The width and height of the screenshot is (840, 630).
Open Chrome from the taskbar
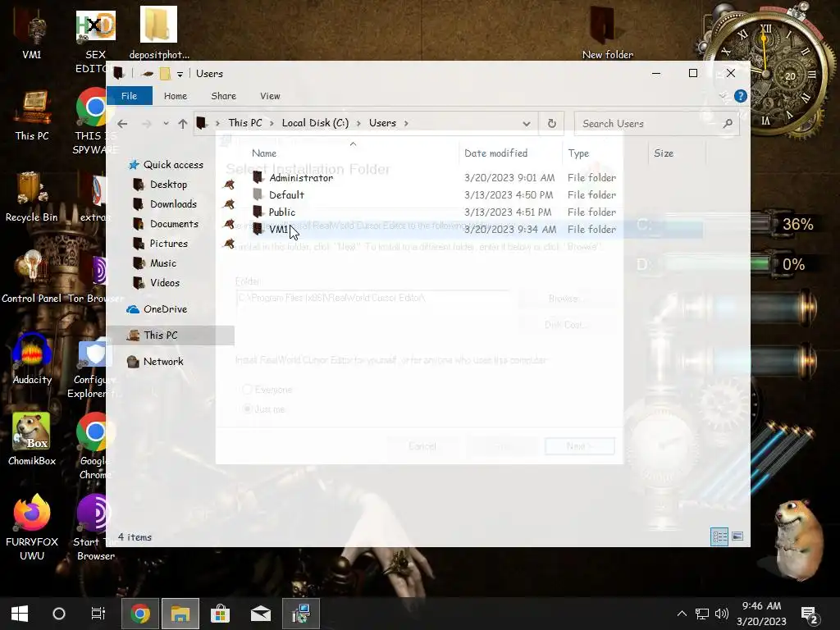click(139, 614)
